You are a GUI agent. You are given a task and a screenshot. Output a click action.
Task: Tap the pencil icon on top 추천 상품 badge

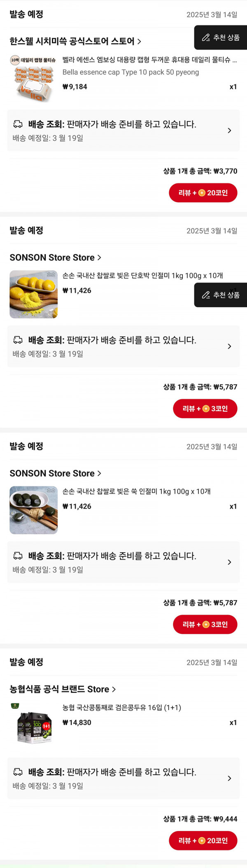[x=206, y=38]
